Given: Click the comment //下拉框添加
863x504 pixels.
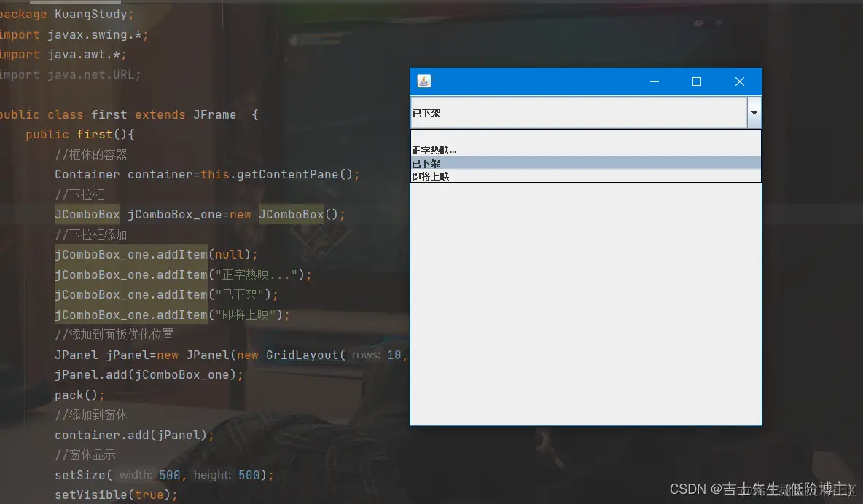Looking at the screenshot, I should coord(91,235).
